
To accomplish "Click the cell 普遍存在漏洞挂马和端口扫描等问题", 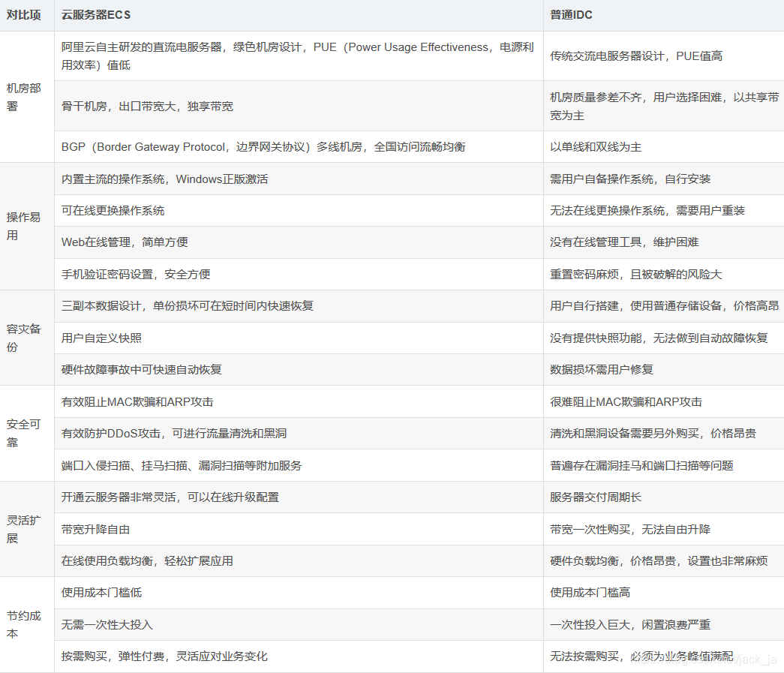I will tap(664, 465).
